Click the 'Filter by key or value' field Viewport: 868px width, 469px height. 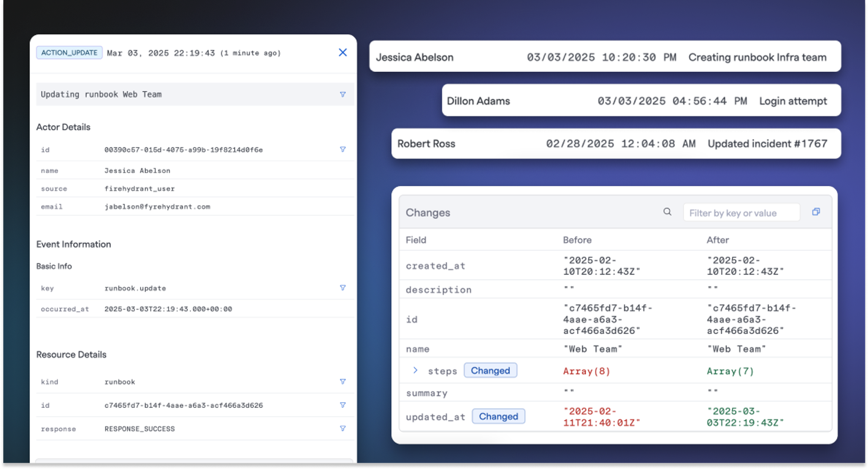coord(741,213)
